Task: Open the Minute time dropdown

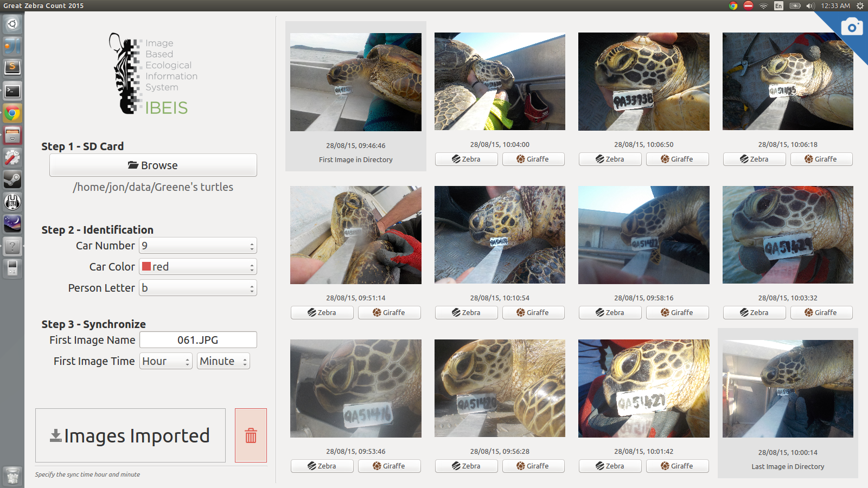Action: tap(224, 361)
